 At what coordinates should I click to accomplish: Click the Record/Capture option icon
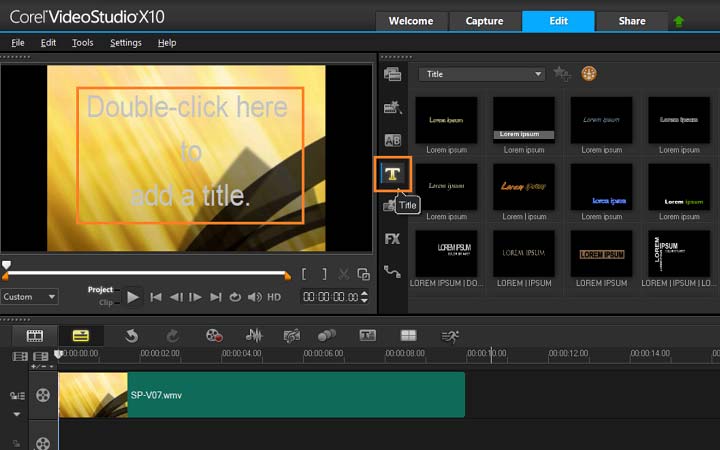(214, 336)
